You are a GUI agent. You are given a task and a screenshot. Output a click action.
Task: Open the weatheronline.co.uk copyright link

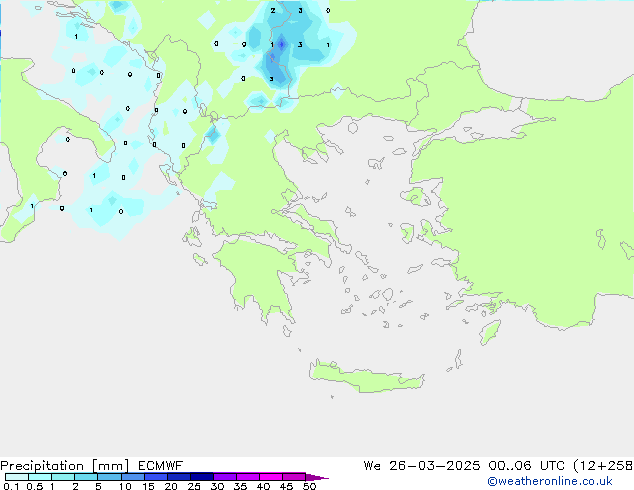550,481
